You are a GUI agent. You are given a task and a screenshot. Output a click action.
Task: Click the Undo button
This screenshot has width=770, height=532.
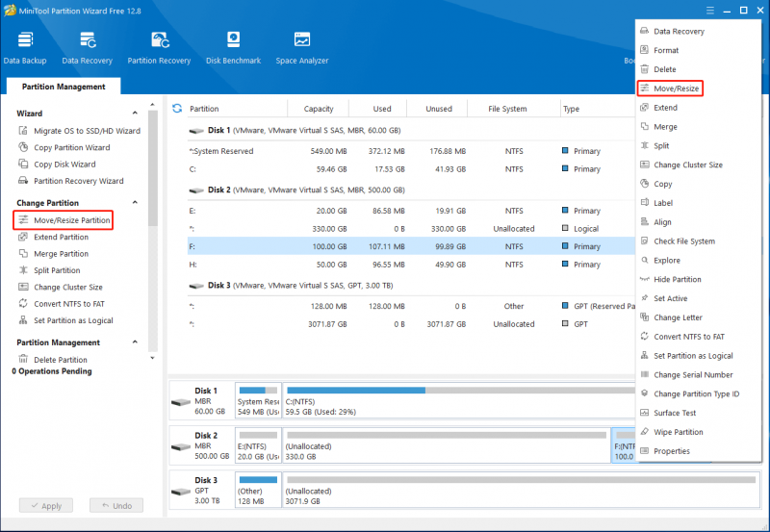(116, 505)
